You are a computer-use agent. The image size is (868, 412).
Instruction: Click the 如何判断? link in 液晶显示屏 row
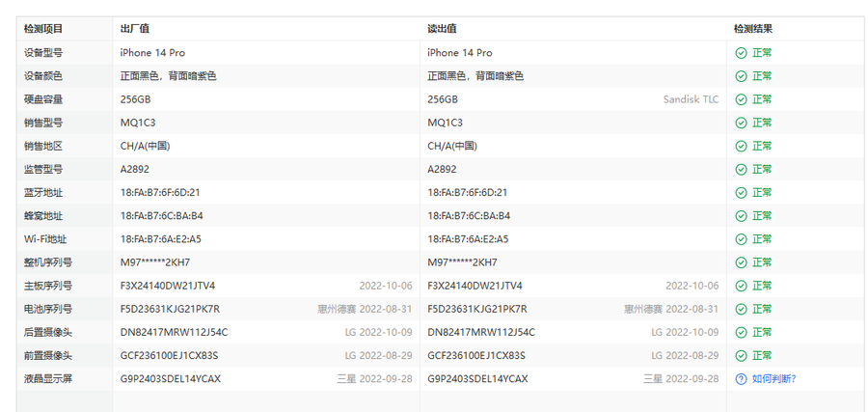(773, 379)
